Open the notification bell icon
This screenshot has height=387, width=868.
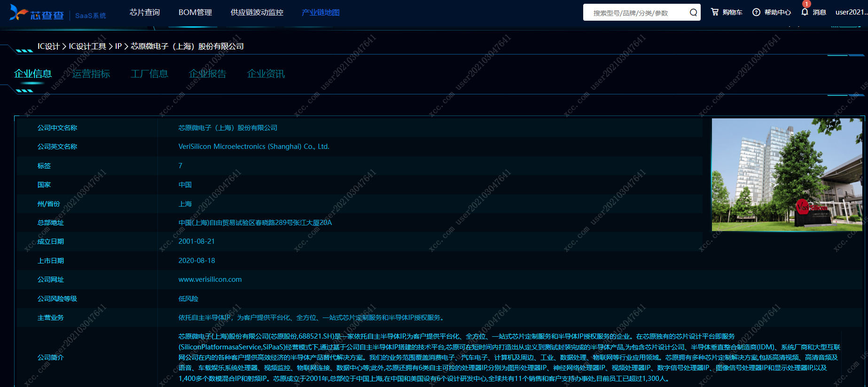805,12
